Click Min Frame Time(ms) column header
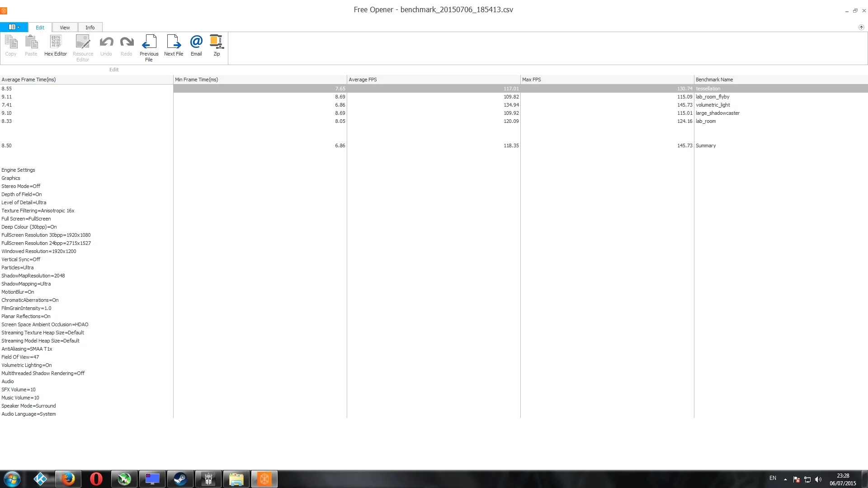 [x=260, y=80]
